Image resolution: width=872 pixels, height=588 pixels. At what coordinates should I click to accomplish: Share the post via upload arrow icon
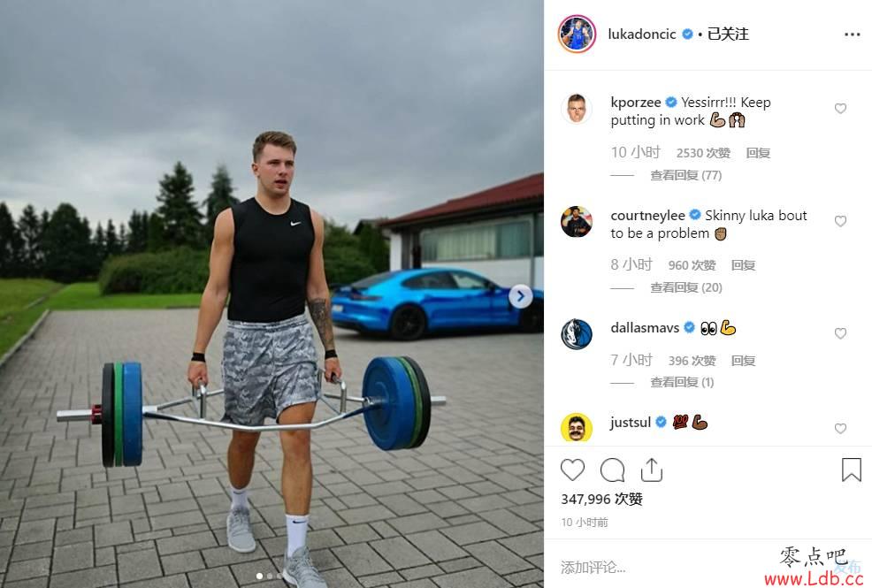coord(651,470)
